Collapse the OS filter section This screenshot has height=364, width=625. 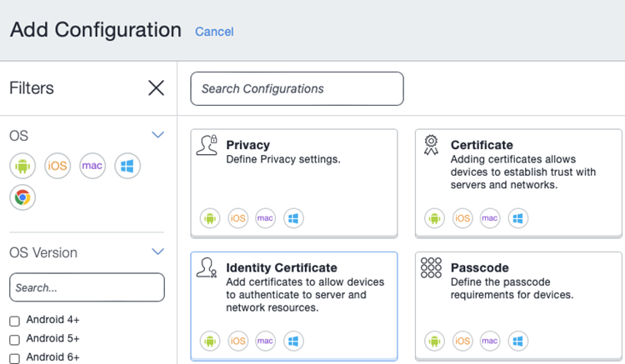coord(157,135)
